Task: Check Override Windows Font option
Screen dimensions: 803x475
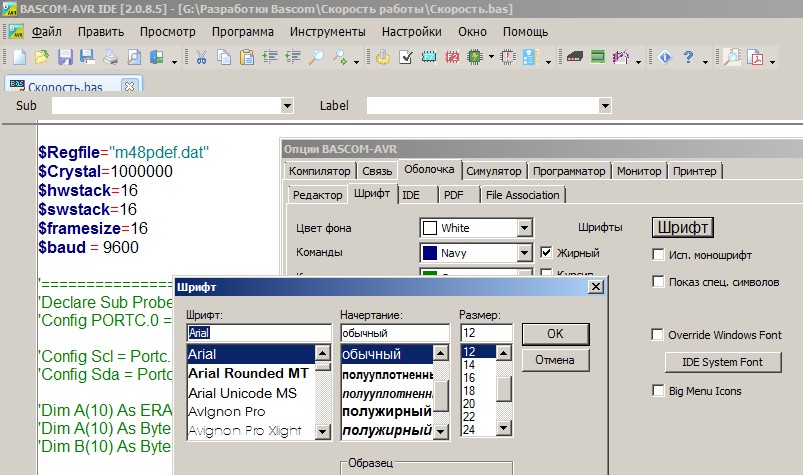Action: click(x=657, y=334)
